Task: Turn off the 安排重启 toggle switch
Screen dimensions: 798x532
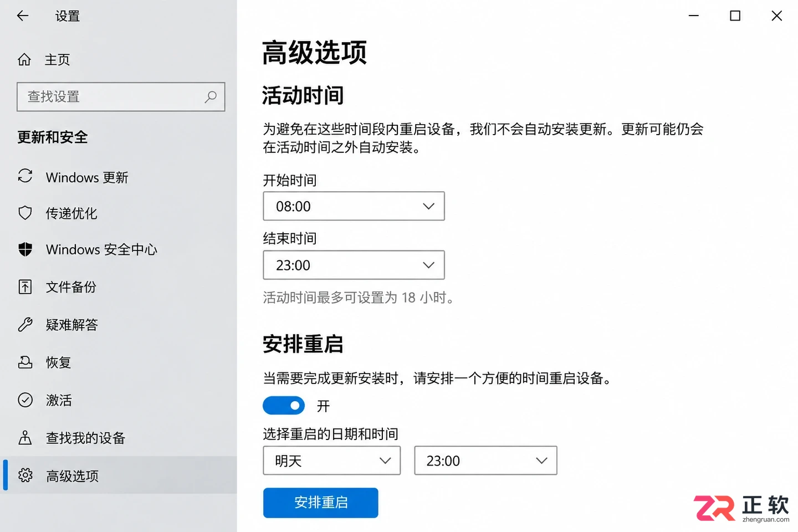Action: [284, 406]
